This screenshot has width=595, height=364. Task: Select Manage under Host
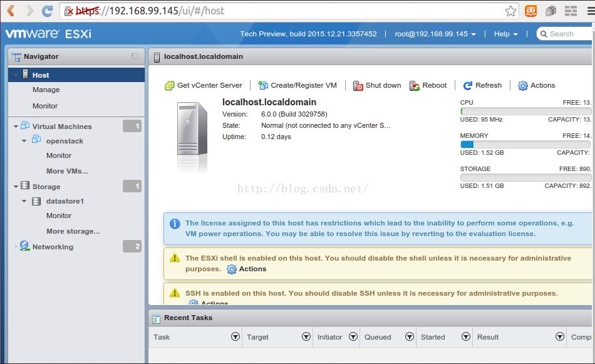(46, 90)
